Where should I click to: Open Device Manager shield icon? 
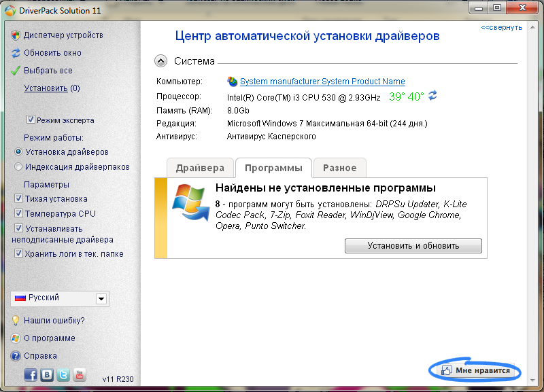click(15, 35)
